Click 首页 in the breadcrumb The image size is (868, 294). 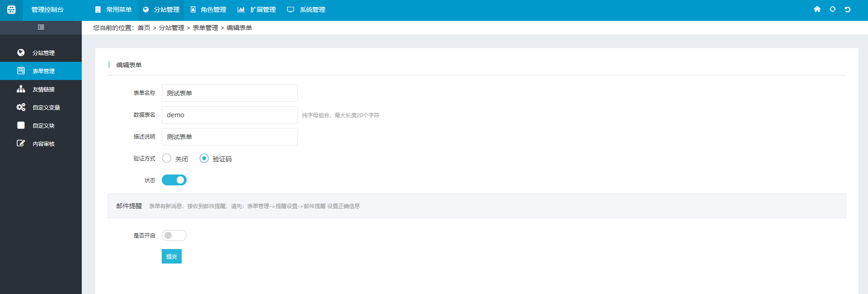pyautogui.click(x=144, y=28)
